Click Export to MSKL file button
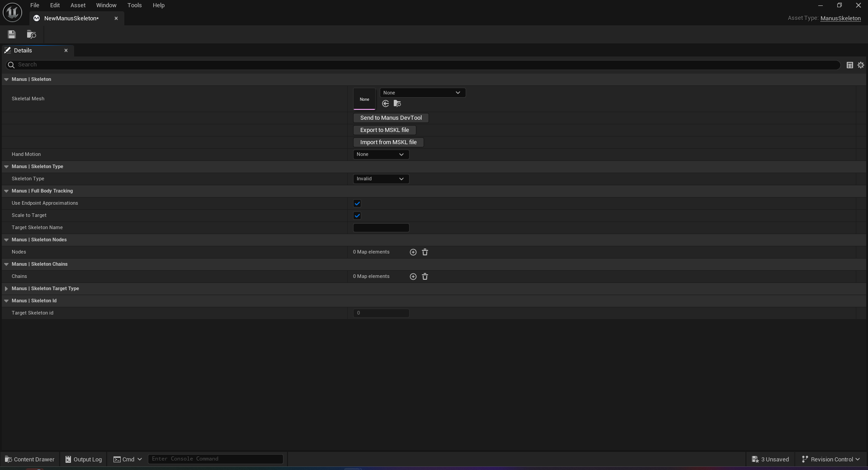Screen dimensions: 868x470 (x=384, y=130)
